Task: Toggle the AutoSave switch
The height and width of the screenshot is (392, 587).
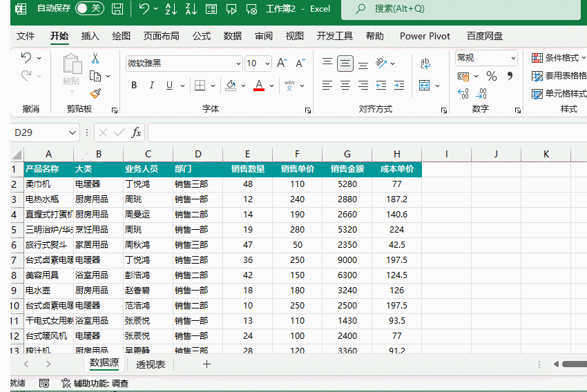Action: click(88, 9)
